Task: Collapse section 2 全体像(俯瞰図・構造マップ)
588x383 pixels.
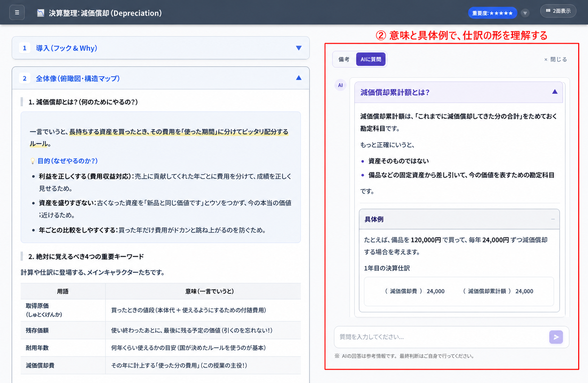Action: pyautogui.click(x=161, y=78)
